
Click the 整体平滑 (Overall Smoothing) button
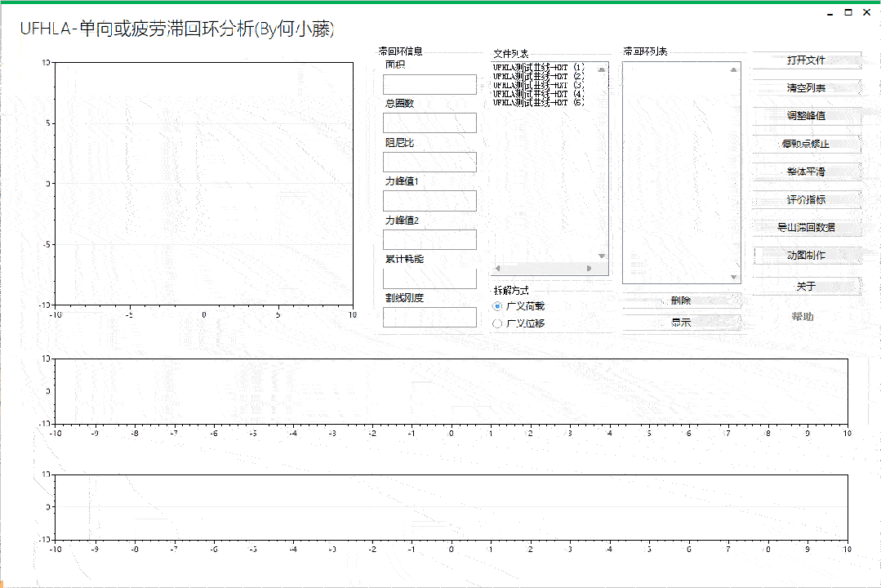point(808,171)
